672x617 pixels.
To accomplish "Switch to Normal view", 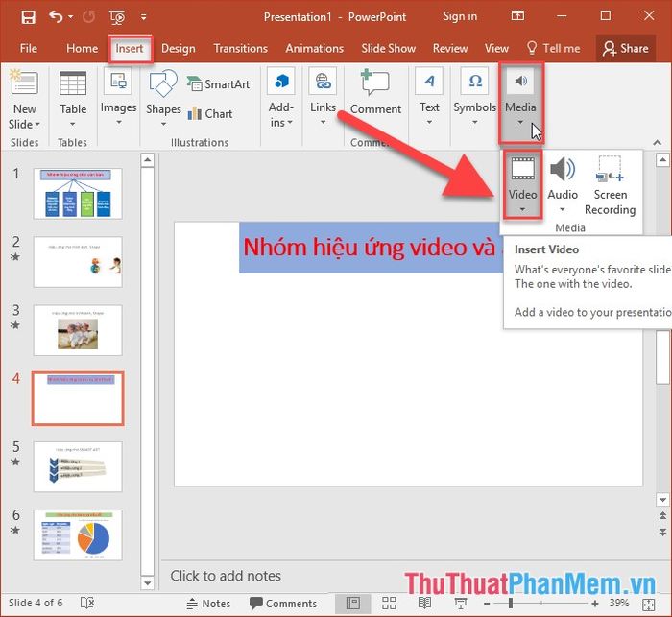I will click(x=353, y=604).
